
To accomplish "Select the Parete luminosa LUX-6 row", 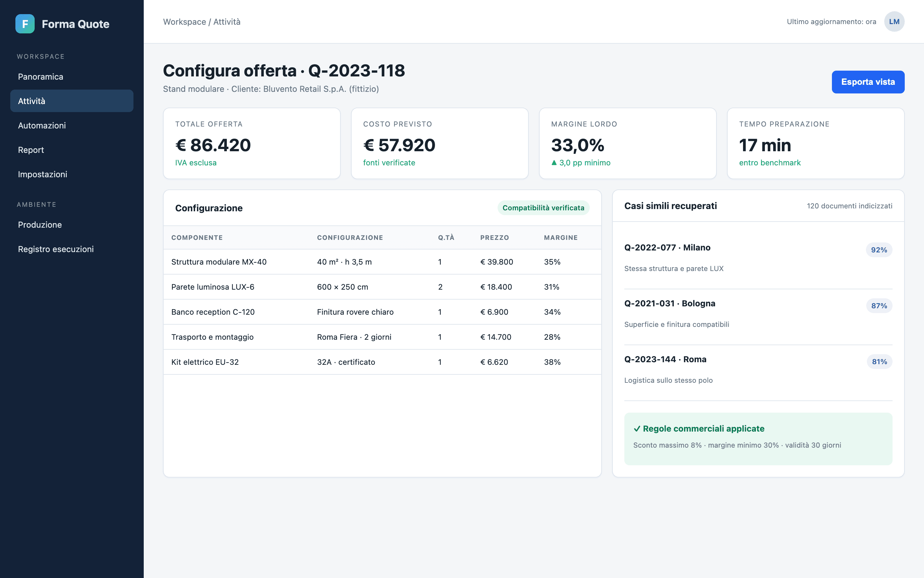I will coord(382,287).
